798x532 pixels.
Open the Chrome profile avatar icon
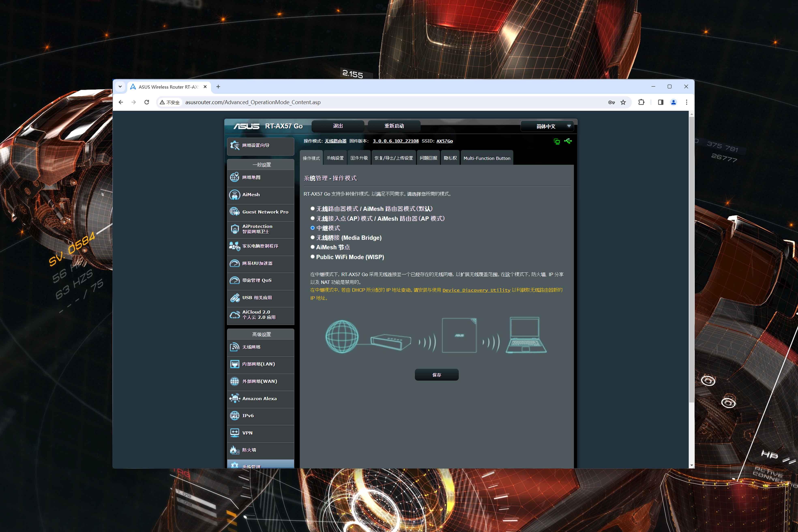point(674,102)
